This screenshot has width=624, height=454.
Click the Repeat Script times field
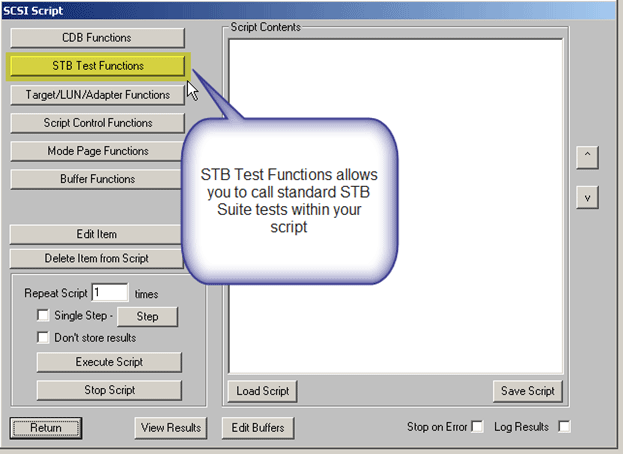[x=110, y=294]
